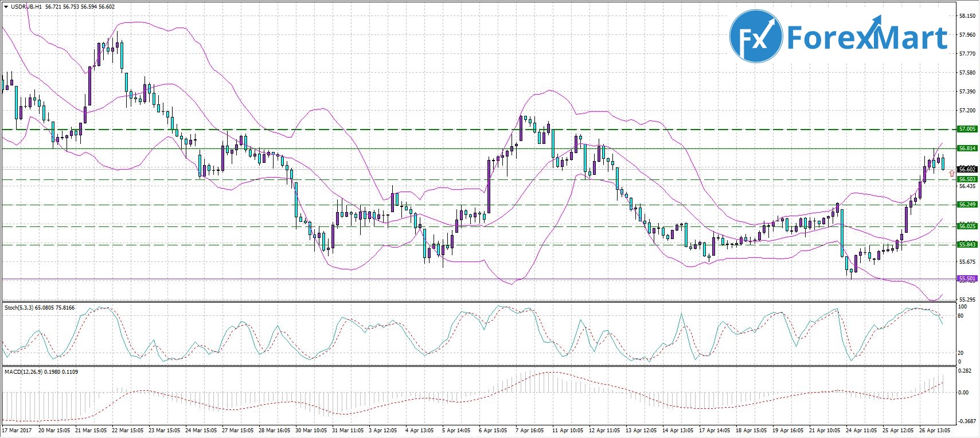
Task: Click the 7 Apr 16:05 time label
Action: (x=529, y=430)
